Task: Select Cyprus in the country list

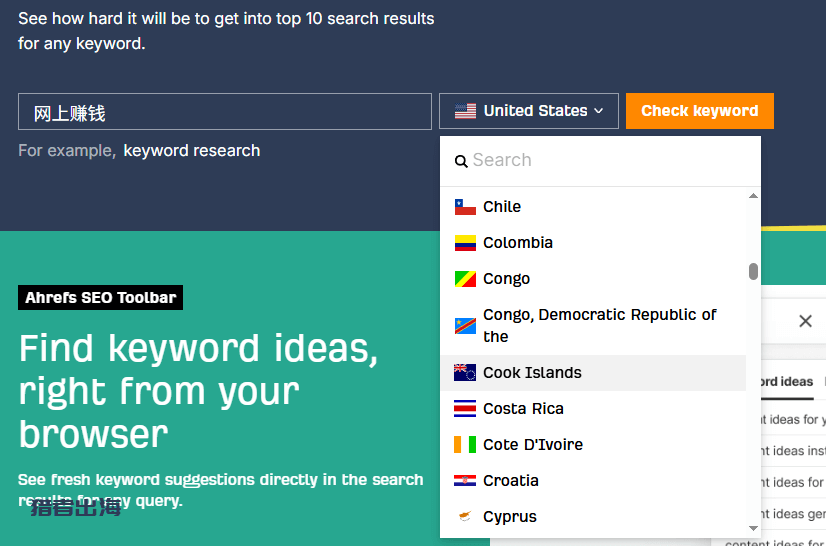Action: tap(509, 517)
